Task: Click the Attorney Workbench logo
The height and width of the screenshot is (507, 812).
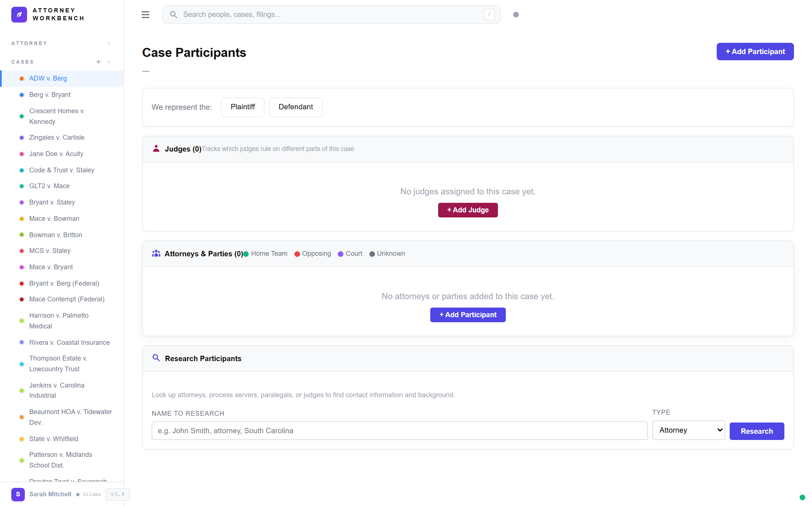Action: pos(19,14)
